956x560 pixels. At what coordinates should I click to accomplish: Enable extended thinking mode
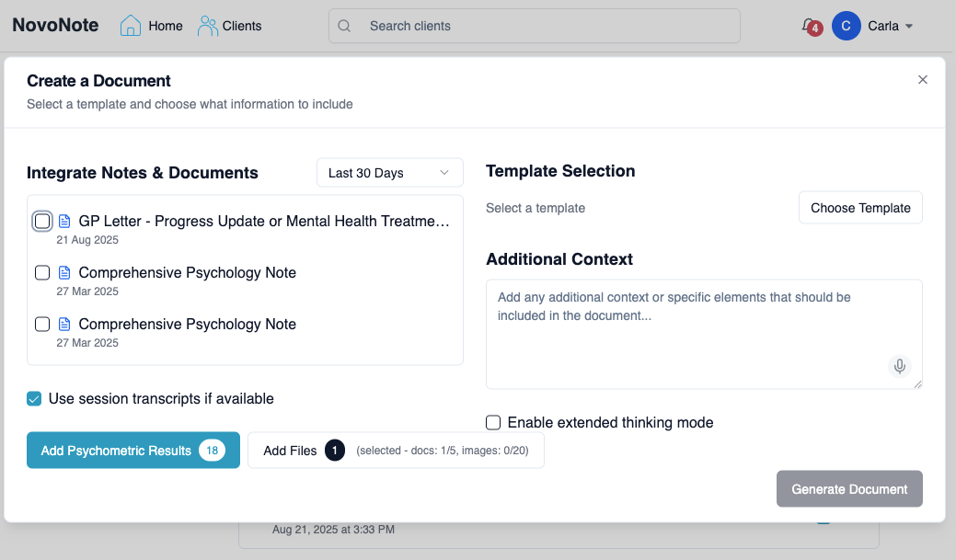[493, 423]
